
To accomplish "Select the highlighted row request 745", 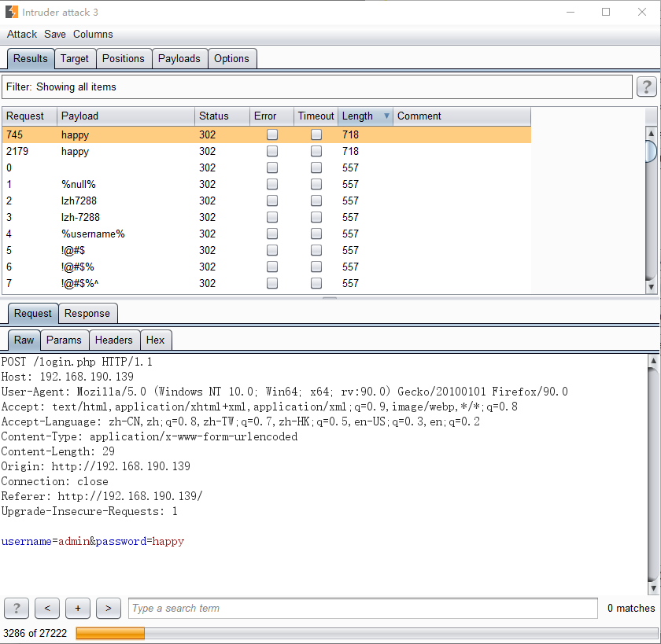I will [x=267, y=134].
